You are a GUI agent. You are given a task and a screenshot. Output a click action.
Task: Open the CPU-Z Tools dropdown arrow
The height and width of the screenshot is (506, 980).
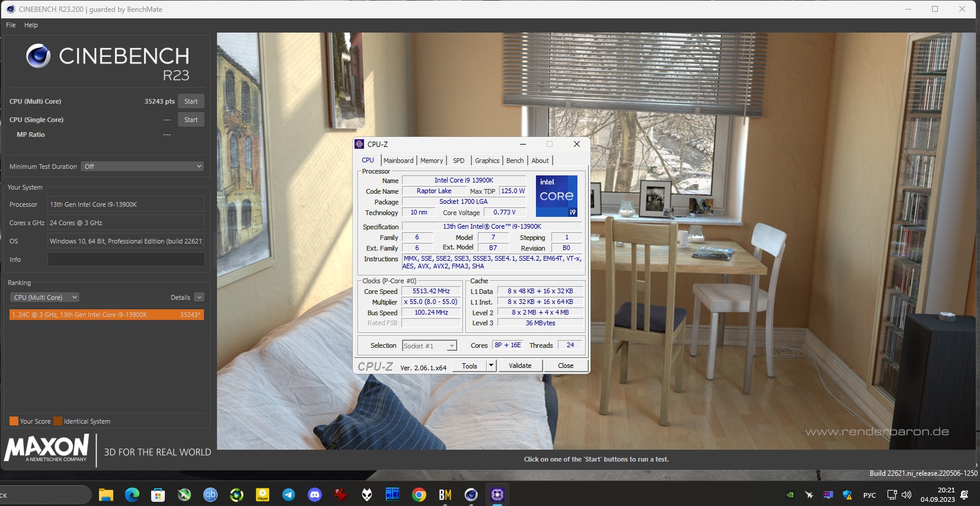[x=491, y=366]
